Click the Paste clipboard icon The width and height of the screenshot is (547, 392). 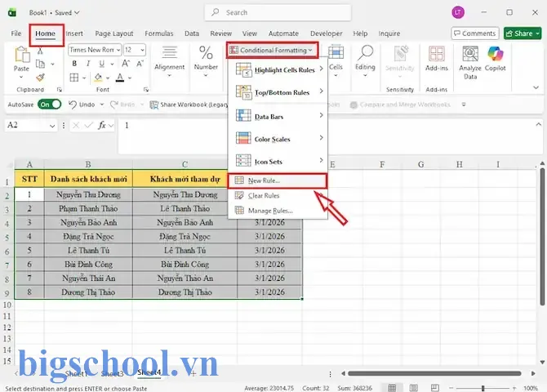coord(21,55)
